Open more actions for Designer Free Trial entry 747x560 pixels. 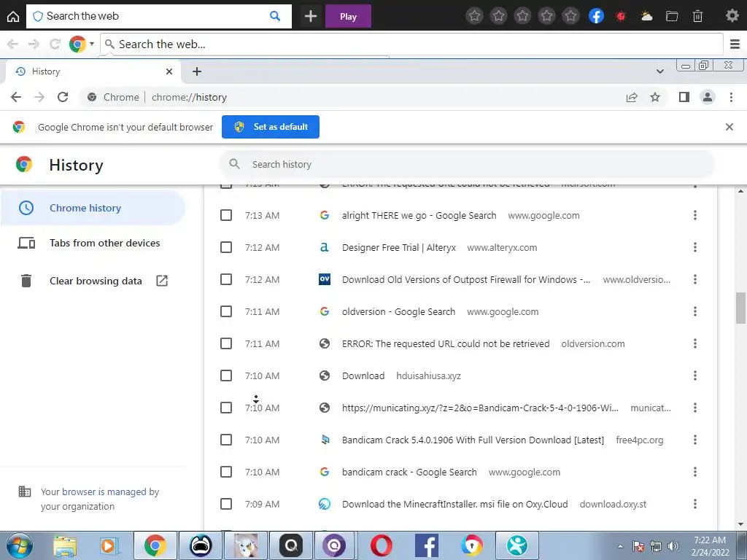[695, 247]
